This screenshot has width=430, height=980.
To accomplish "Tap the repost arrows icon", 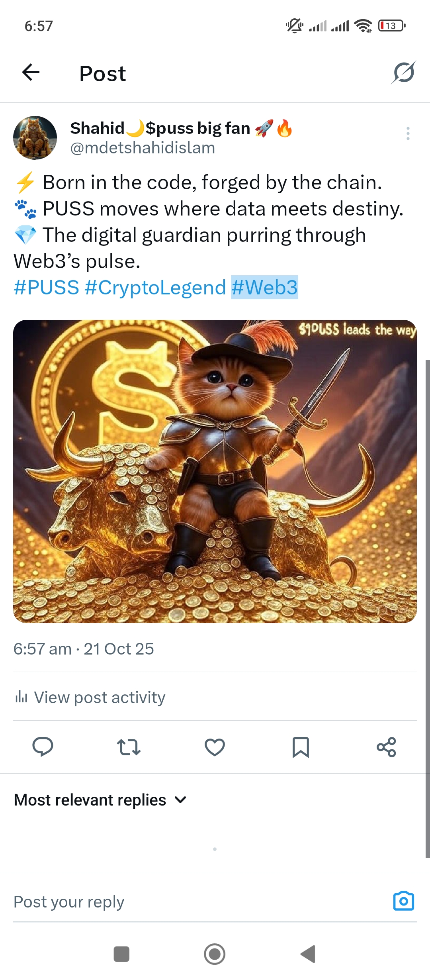I will (x=129, y=747).
